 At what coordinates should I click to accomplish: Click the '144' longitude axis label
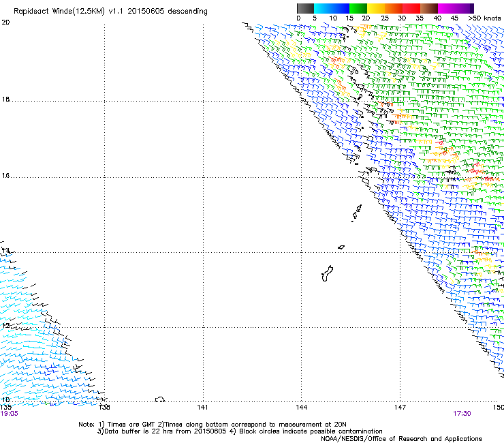[302, 408]
